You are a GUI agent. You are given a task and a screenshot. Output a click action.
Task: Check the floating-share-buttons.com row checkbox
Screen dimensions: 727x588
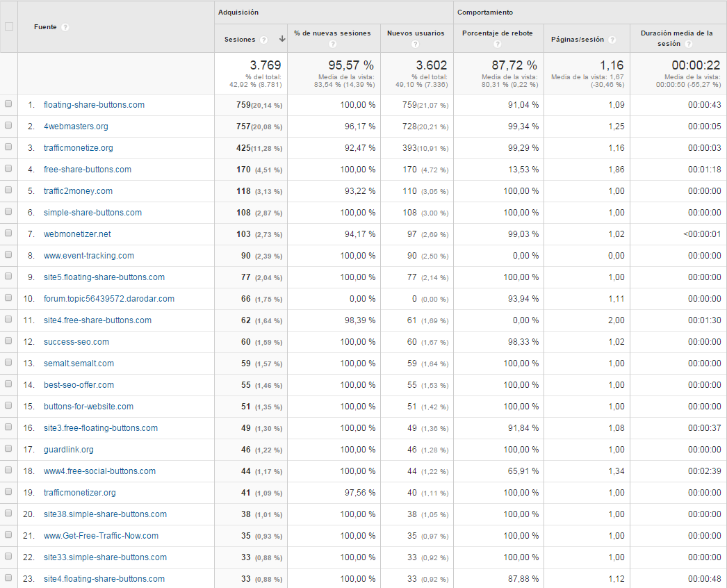coord(9,104)
